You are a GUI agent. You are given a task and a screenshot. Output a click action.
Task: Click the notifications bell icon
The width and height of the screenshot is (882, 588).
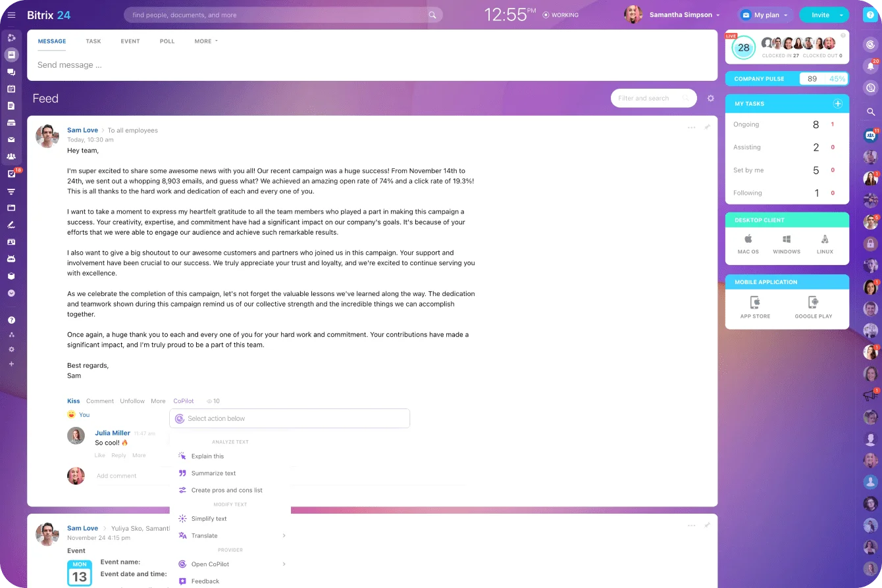tap(871, 66)
